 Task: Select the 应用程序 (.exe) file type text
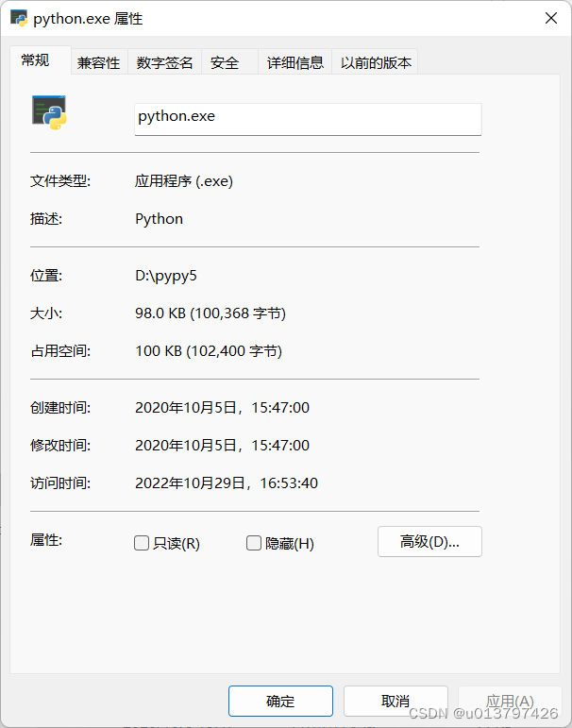pyautogui.click(x=184, y=181)
